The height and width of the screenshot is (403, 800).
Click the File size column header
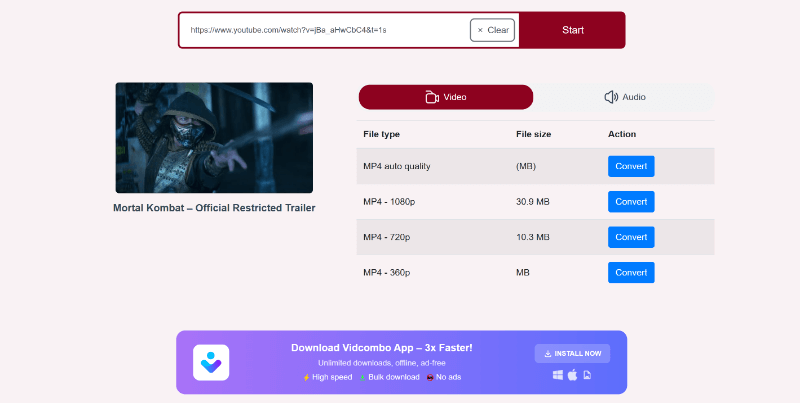tap(534, 134)
